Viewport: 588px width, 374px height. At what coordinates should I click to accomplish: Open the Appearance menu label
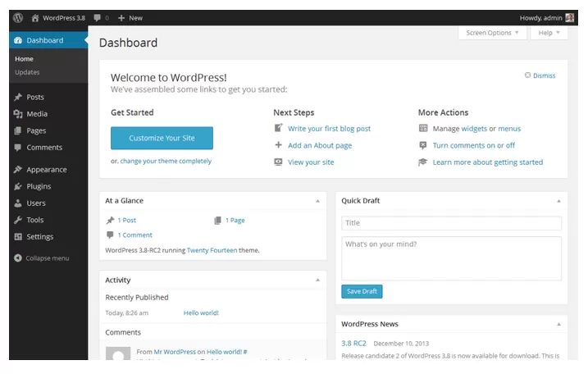pos(47,170)
